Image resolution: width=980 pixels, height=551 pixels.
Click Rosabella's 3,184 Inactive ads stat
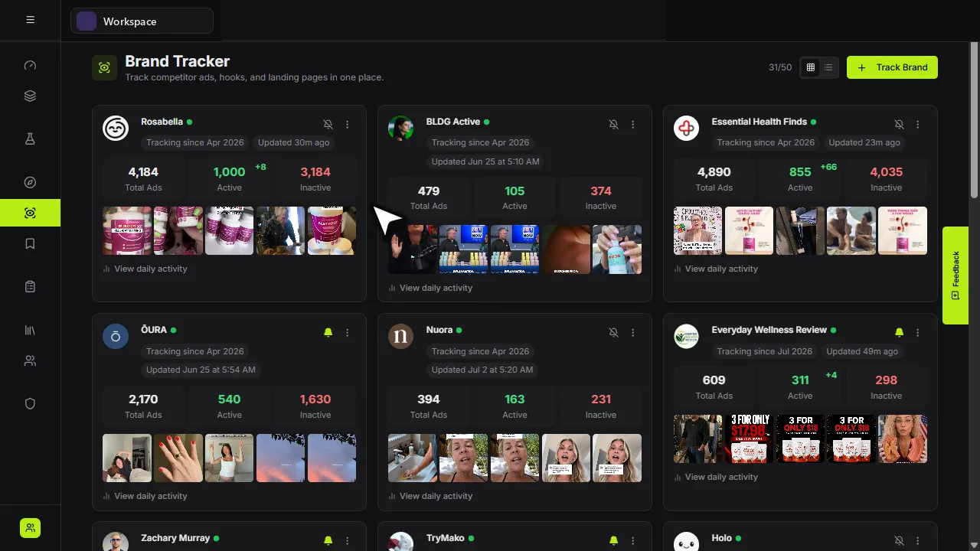pos(315,178)
